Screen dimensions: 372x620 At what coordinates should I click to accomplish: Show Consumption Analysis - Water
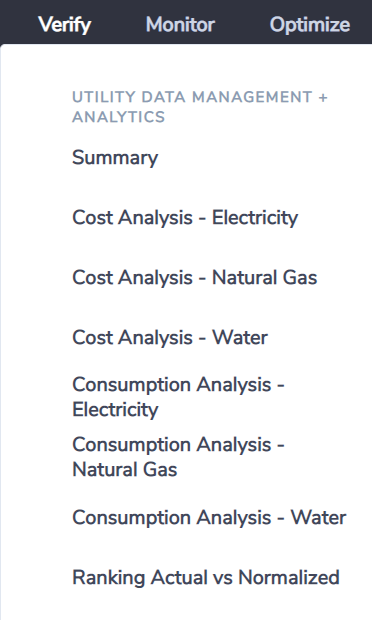click(209, 517)
